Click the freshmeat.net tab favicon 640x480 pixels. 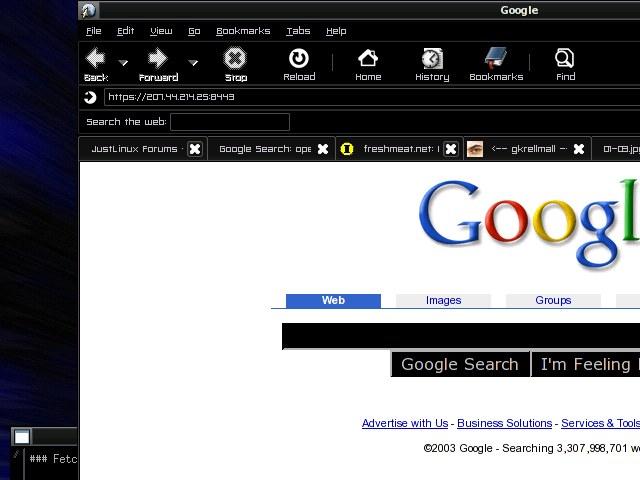[347, 149]
